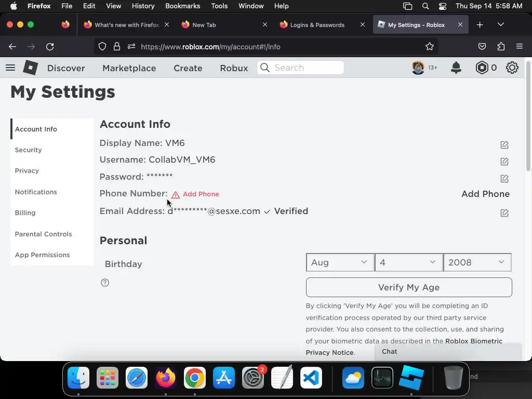Click the Verify My Age button
The image size is (532, 399).
tap(409, 287)
